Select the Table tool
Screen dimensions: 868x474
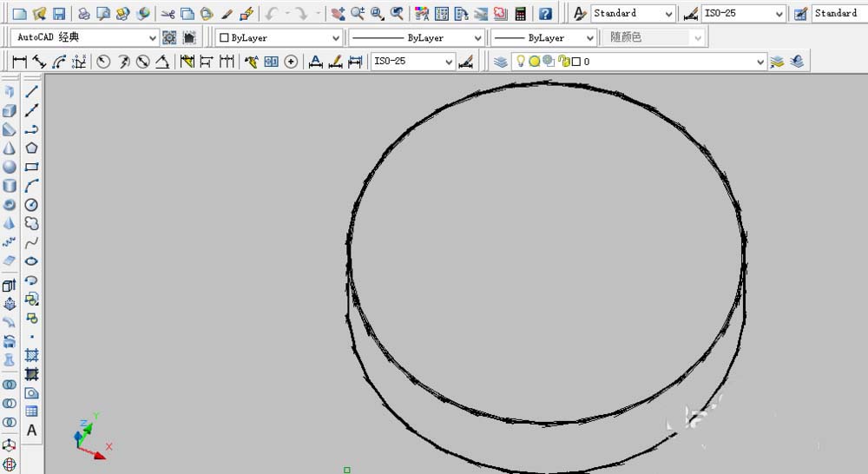(x=31, y=411)
